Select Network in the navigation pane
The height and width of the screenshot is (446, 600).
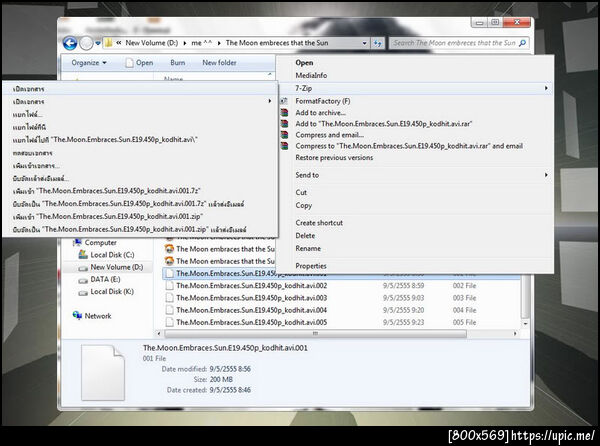[98, 316]
